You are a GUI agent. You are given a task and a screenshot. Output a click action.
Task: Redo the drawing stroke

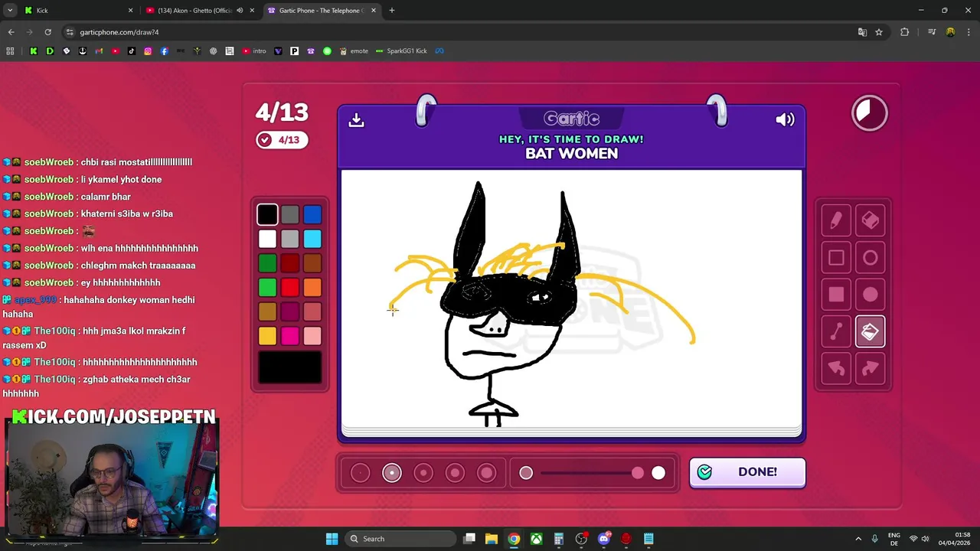(871, 369)
